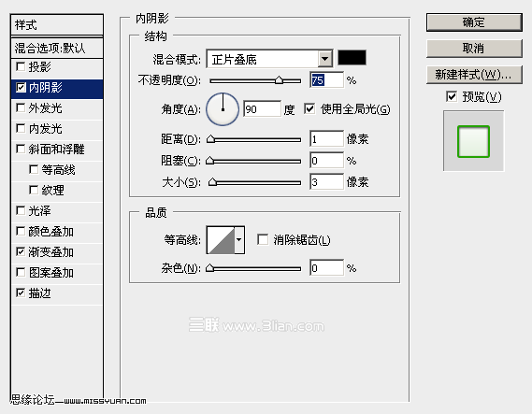Click the 确定 OK button
This screenshot has height=414, width=532.
474,22
